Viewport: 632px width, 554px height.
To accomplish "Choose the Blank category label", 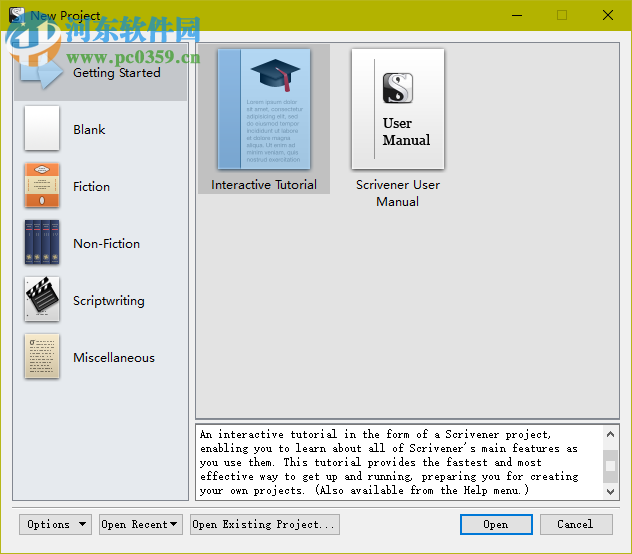I will click(89, 130).
